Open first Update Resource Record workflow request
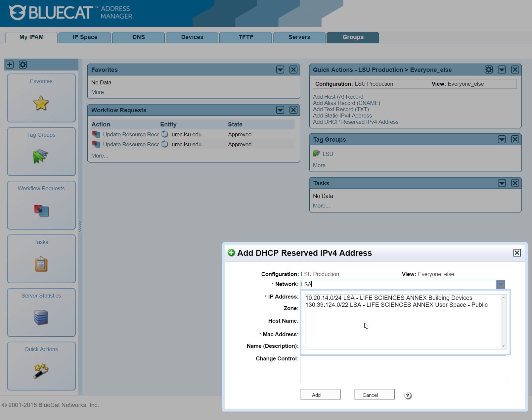Viewport: 532px width, 420px height. tap(131, 134)
